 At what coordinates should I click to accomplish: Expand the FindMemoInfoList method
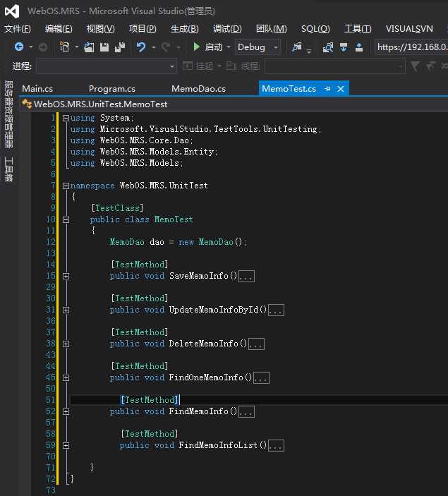tap(66, 445)
